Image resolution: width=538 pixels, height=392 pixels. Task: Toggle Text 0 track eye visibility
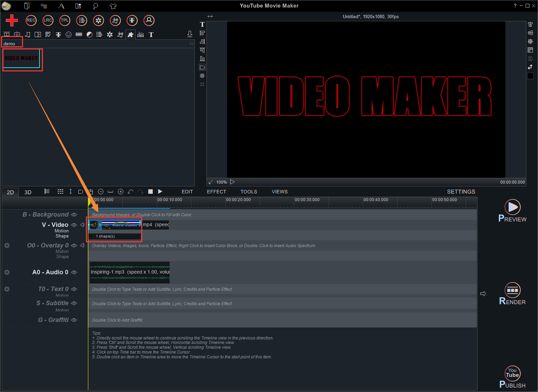pyautogui.click(x=74, y=289)
